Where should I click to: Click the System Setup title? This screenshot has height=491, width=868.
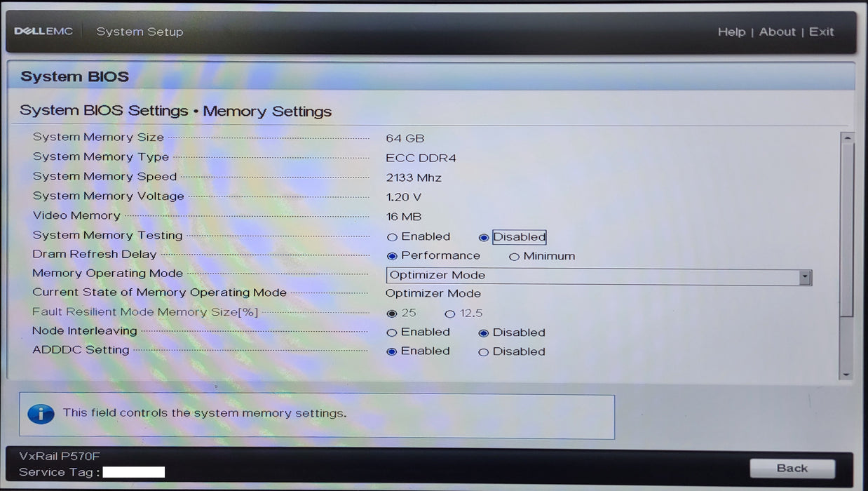coord(140,32)
